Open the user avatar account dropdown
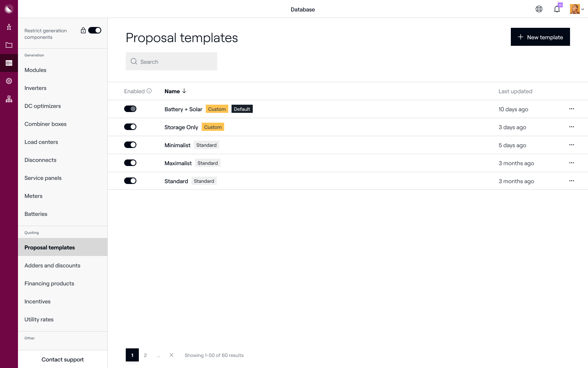 [x=577, y=9]
